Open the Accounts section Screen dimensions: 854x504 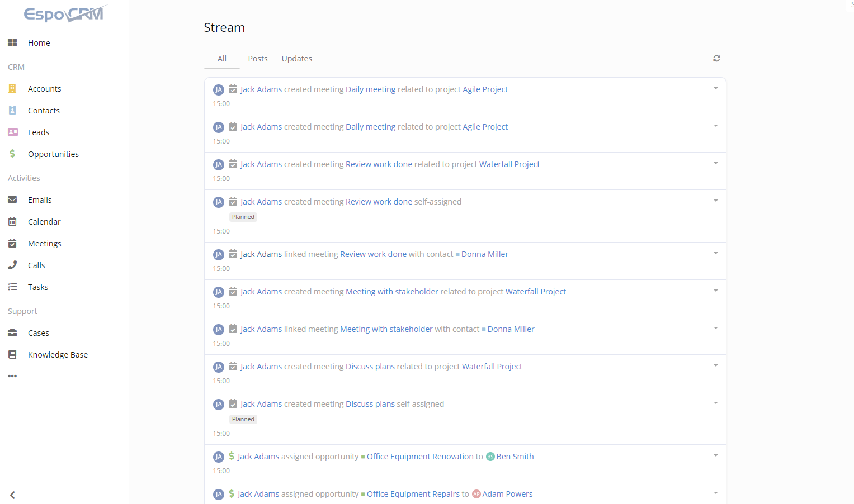[44, 89]
